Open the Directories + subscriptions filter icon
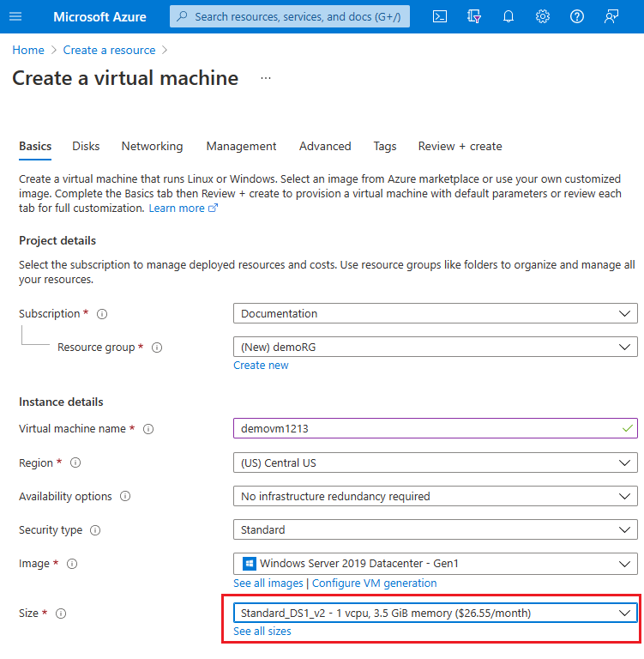 pos(474,16)
